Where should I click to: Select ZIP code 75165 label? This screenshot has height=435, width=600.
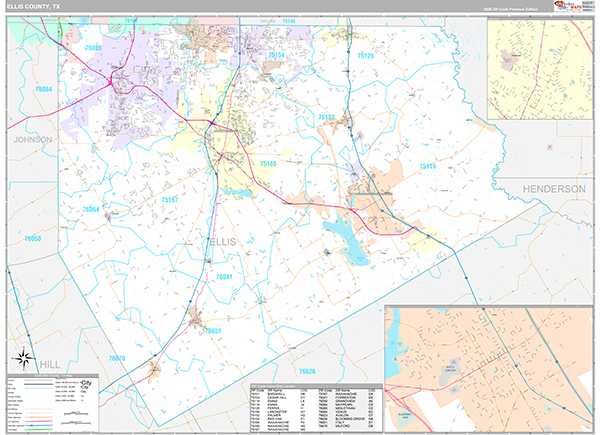[x=268, y=163]
